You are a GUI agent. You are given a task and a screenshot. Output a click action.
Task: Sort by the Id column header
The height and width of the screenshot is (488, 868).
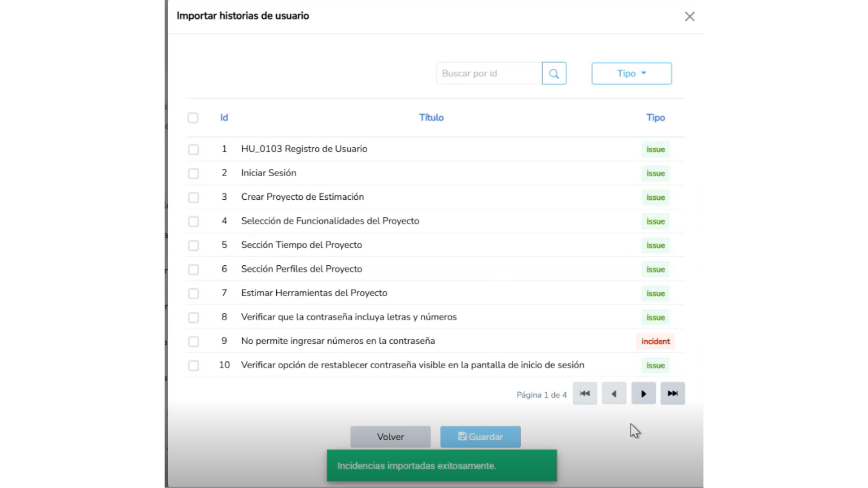(224, 117)
